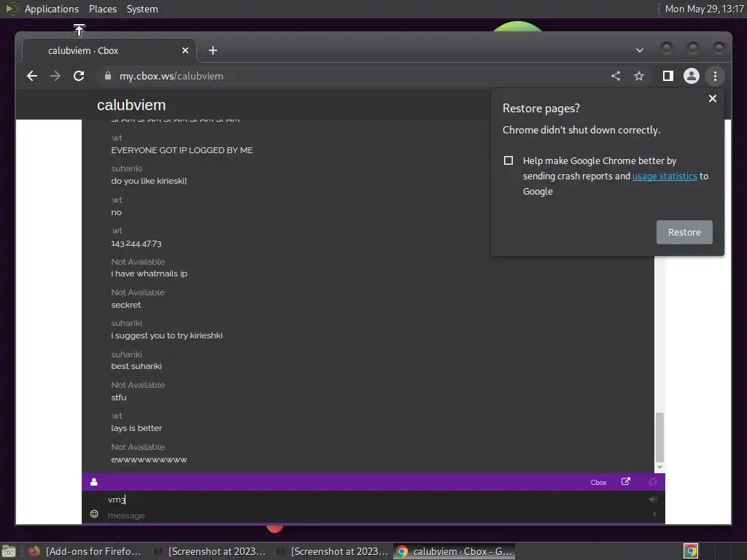The width and height of the screenshot is (747, 560).
Task: Open the Places menu
Action: coord(102,9)
